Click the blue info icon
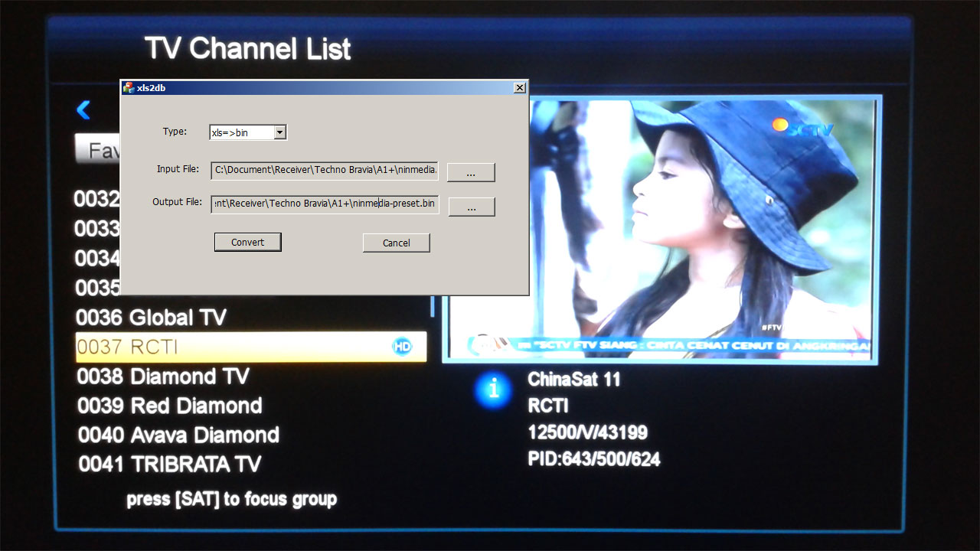Screen dimensions: 980x551 pos(494,389)
